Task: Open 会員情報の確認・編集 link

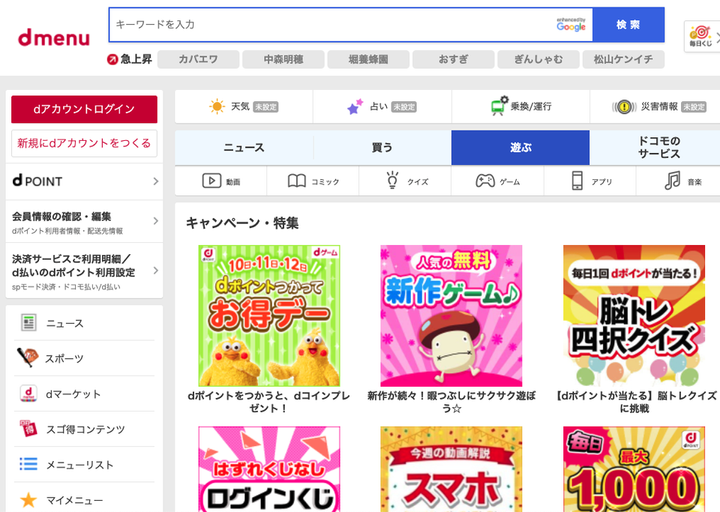Action: (84, 222)
